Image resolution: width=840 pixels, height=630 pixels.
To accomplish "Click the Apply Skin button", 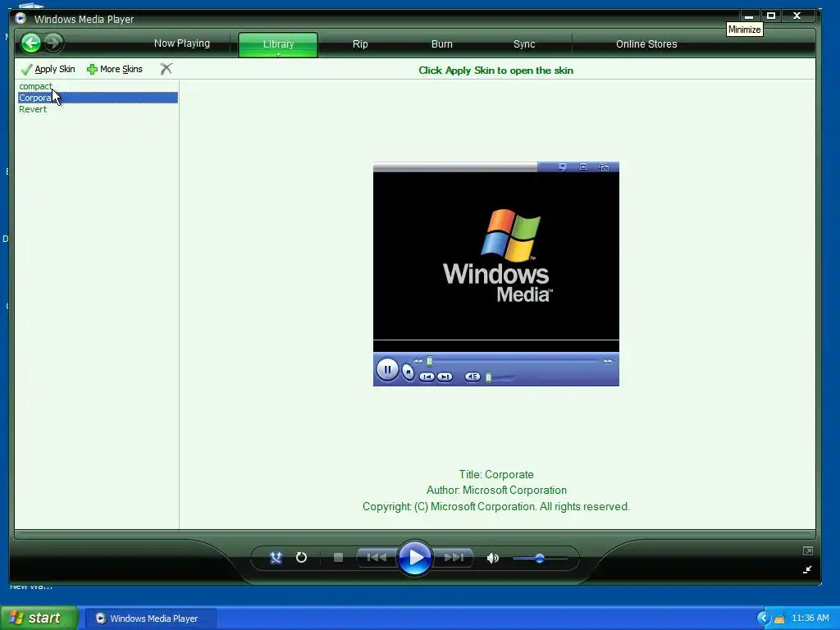I will 48,69.
